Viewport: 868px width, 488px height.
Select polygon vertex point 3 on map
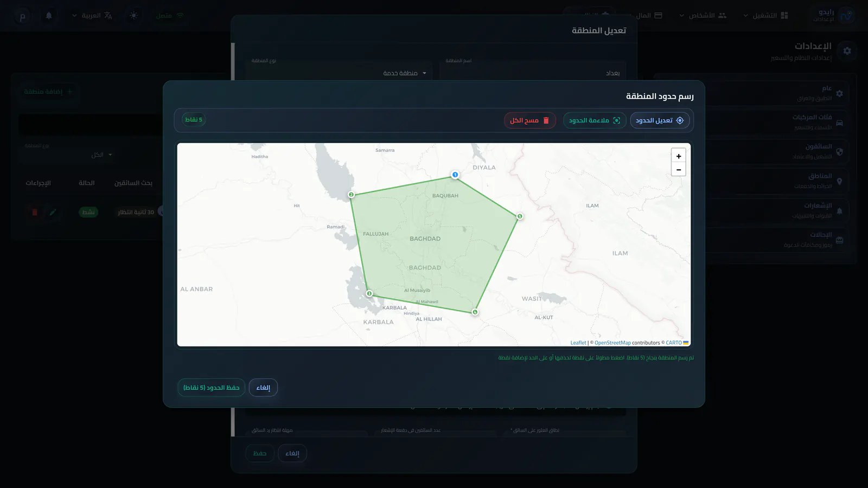point(369,293)
